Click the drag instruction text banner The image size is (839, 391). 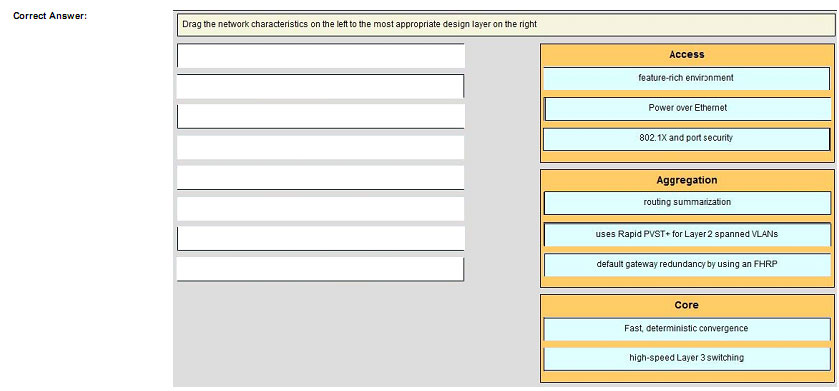(x=506, y=25)
